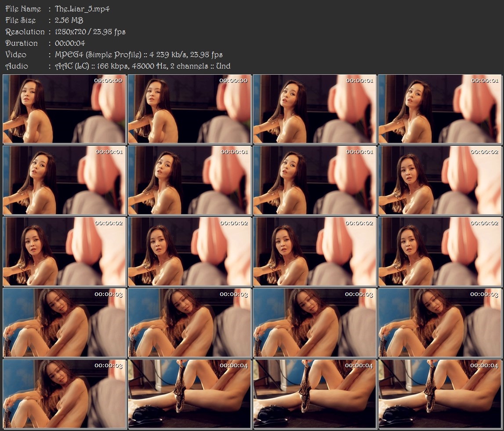
Task: Click the Resolution label
Action: click(25, 32)
